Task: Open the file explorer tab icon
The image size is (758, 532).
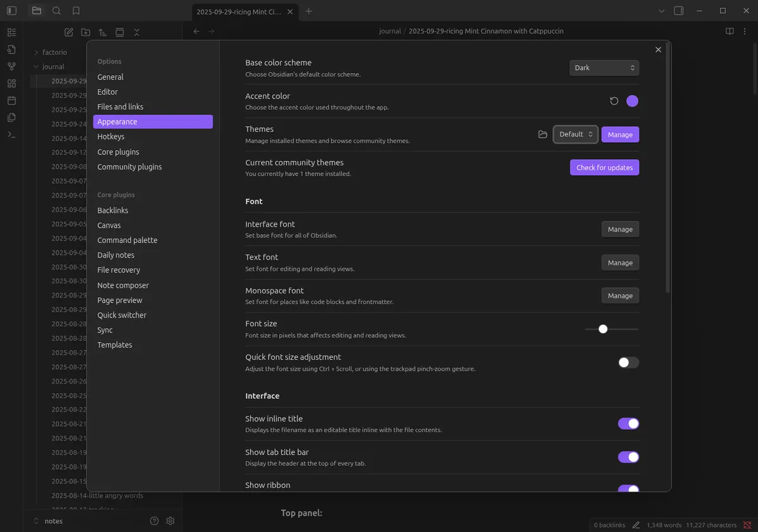Action: point(37,11)
